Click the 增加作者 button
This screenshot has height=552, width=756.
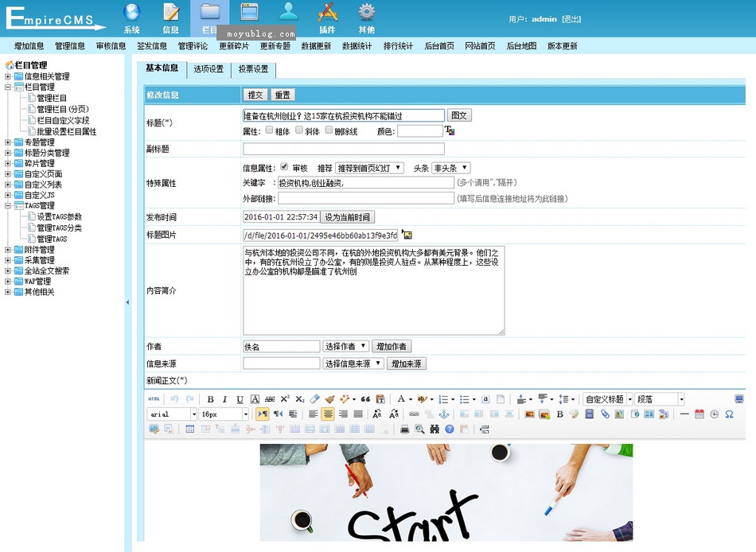392,346
